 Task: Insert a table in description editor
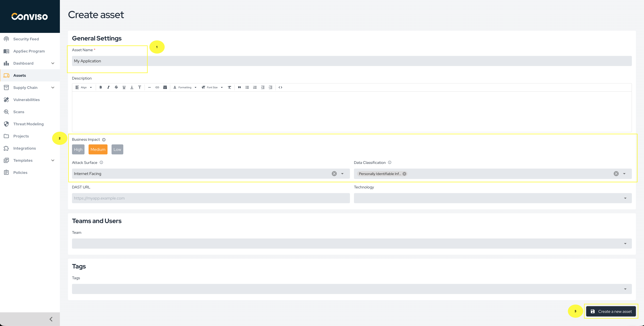165,87
